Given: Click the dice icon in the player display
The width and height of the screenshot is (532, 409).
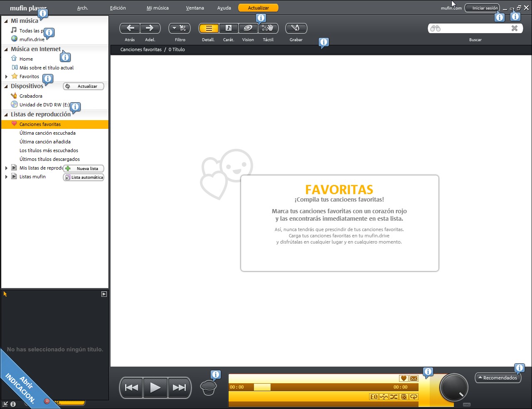Looking at the screenshot, I should (x=404, y=397).
